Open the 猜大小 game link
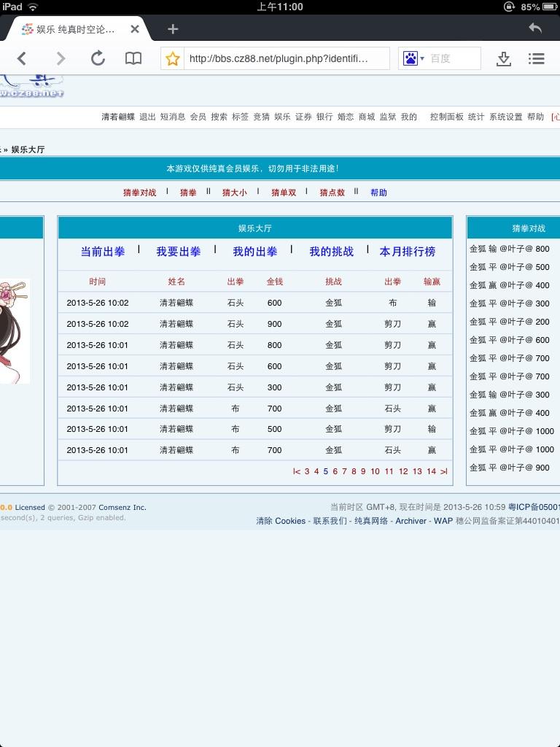 click(x=234, y=193)
